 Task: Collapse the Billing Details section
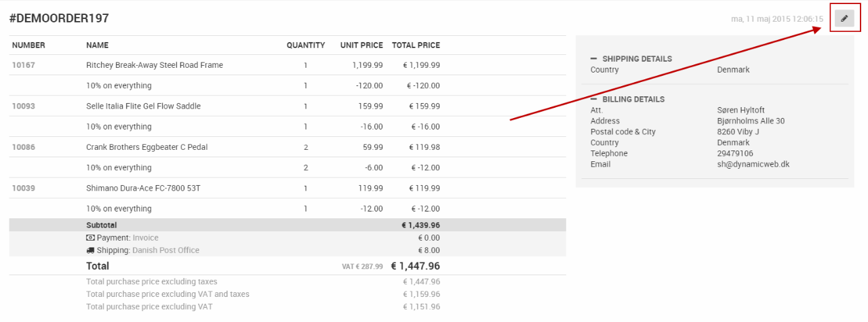(594, 100)
